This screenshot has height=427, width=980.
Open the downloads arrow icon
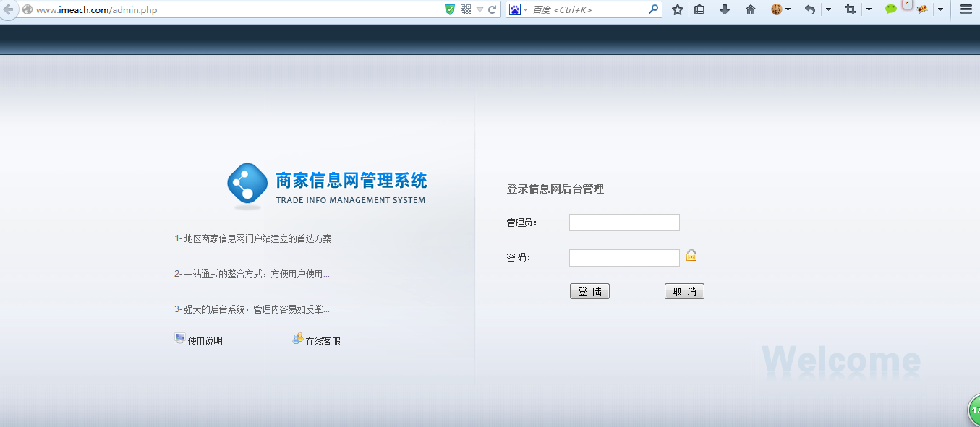pos(725,9)
